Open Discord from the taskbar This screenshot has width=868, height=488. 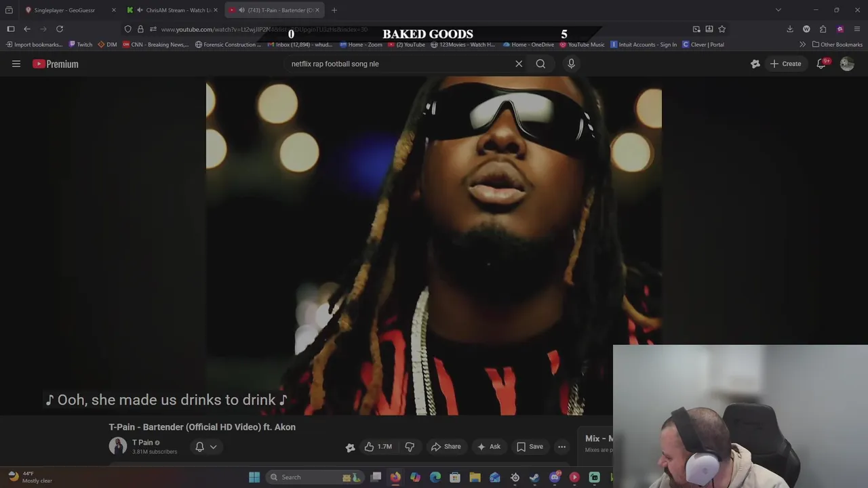click(555, 477)
